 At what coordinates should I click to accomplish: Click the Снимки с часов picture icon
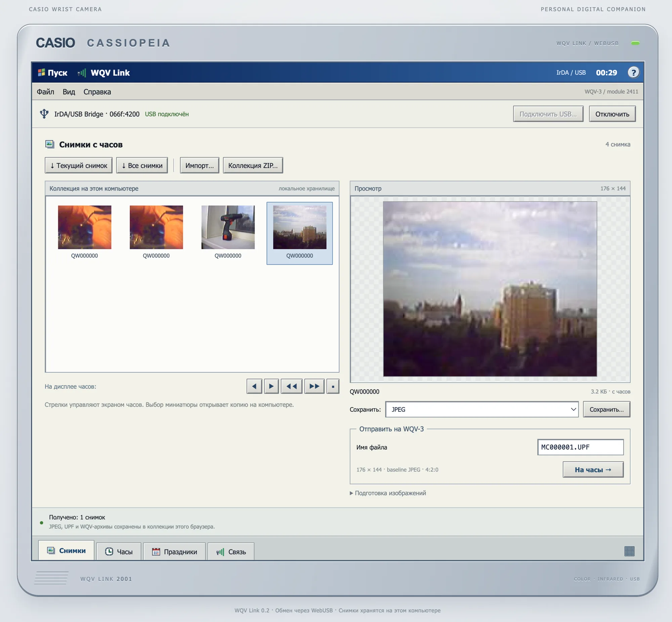50,144
